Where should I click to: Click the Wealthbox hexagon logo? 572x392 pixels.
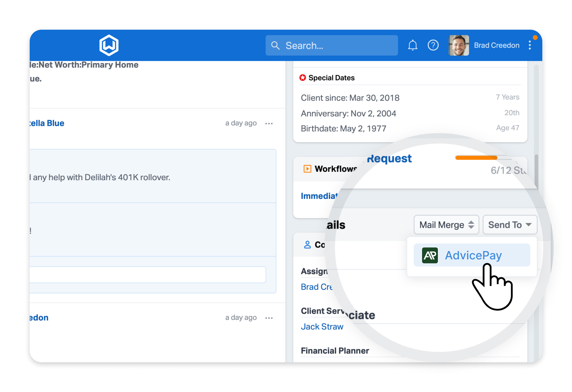click(x=109, y=45)
